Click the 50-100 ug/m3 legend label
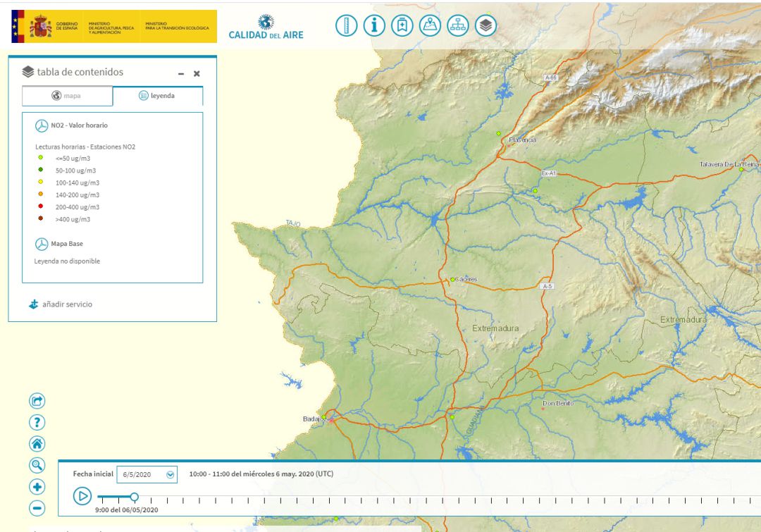Screen dimensions: 761x532 pyautogui.click(x=75, y=171)
